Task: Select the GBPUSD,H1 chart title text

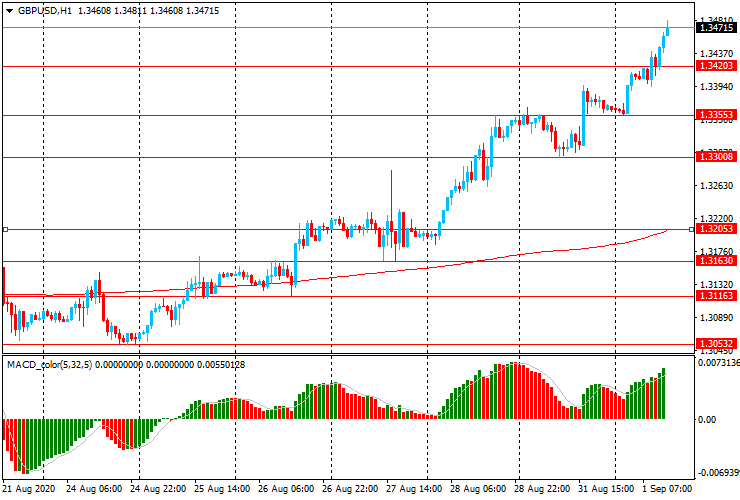Action: [x=45, y=10]
